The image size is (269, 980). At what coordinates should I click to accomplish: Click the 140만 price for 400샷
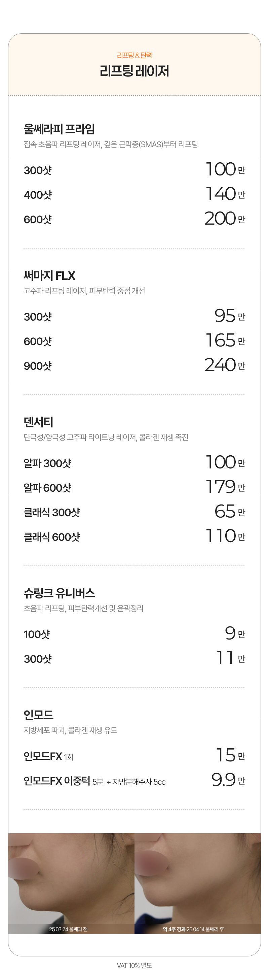(225, 194)
